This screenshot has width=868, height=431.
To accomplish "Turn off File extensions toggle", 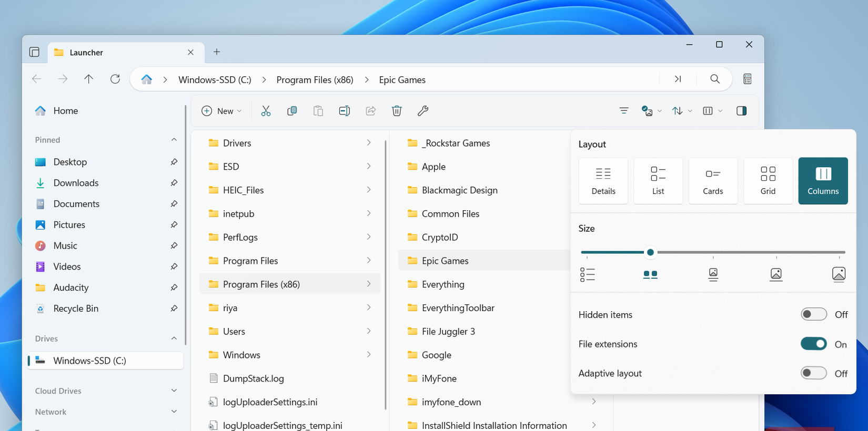I will (813, 344).
